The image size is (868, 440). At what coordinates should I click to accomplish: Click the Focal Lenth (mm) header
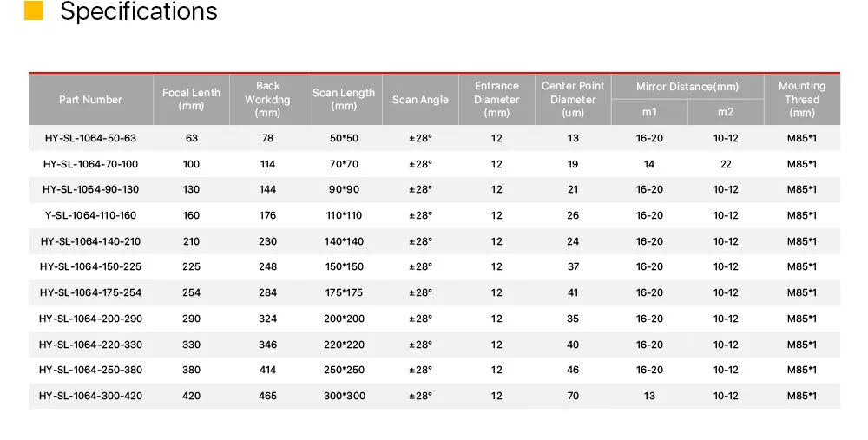tap(192, 100)
